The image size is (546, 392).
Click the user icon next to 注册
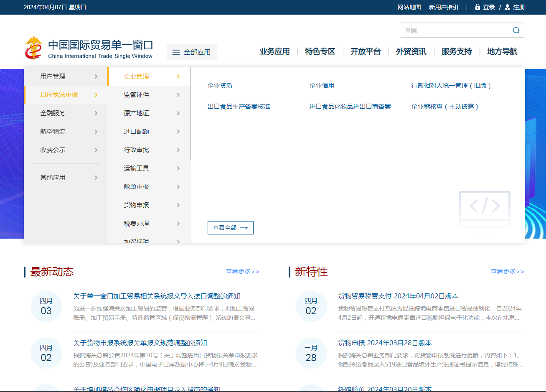click(x=507, y=7)
